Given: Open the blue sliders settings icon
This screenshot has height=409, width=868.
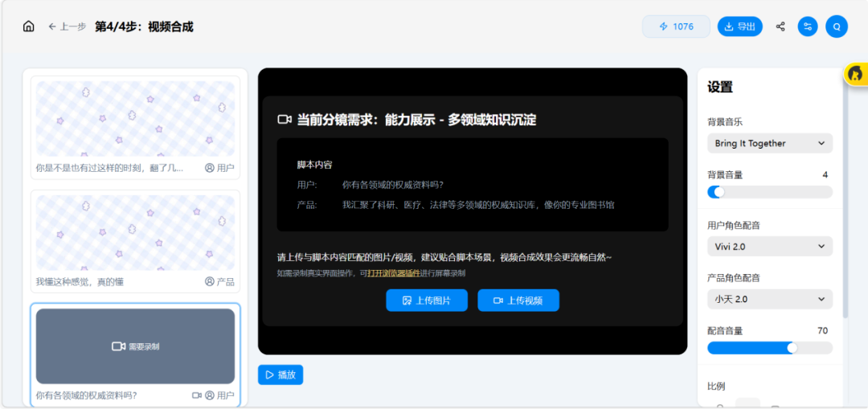Looking at the screenshot, I should tap(807, 27).
